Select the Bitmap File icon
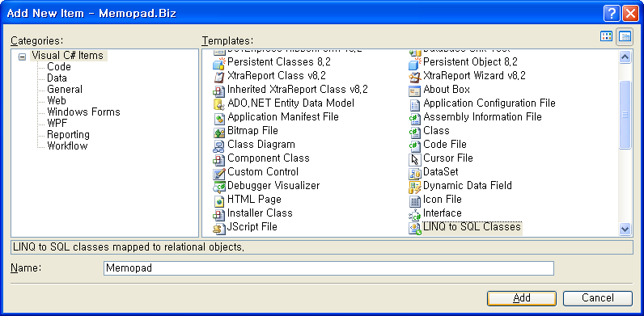644x316 pixels. [x=219, y=132]
